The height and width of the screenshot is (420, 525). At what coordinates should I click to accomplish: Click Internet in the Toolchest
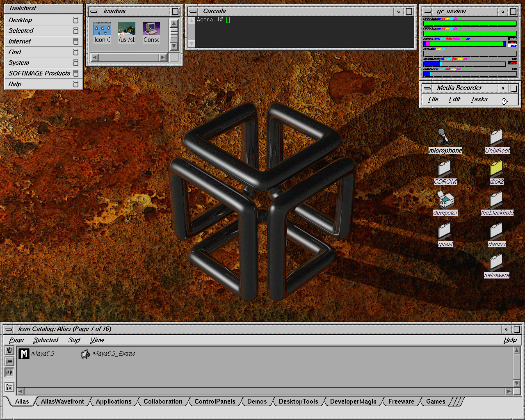(x=20, y=41)
